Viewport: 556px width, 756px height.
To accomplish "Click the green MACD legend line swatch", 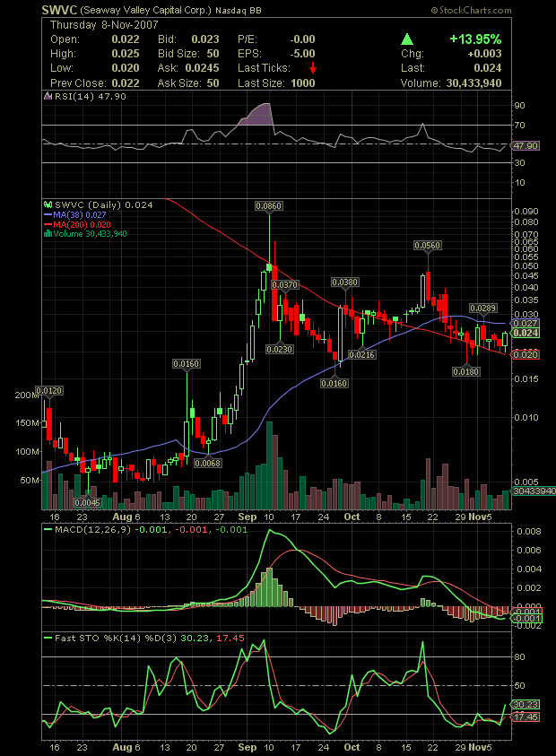I will [x=48, y=530].
